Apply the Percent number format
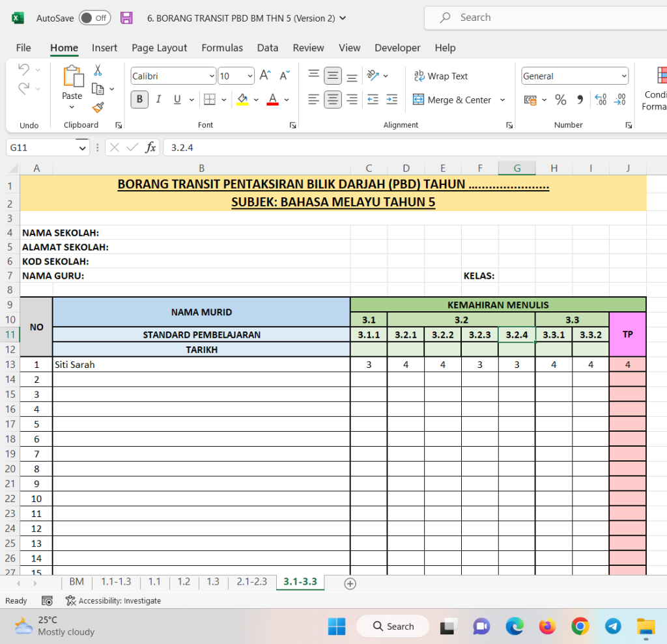This screenshot has height=644, width=667. coord(560,100)
